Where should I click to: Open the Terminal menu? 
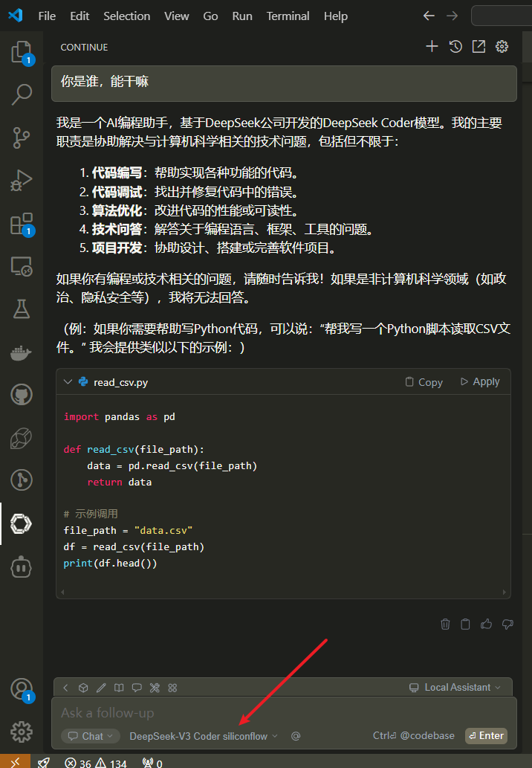(288, 16)
